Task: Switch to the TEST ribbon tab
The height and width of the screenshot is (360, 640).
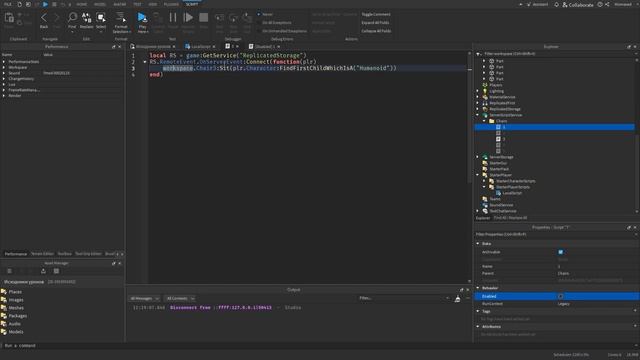Action: [x=137, y=4]
